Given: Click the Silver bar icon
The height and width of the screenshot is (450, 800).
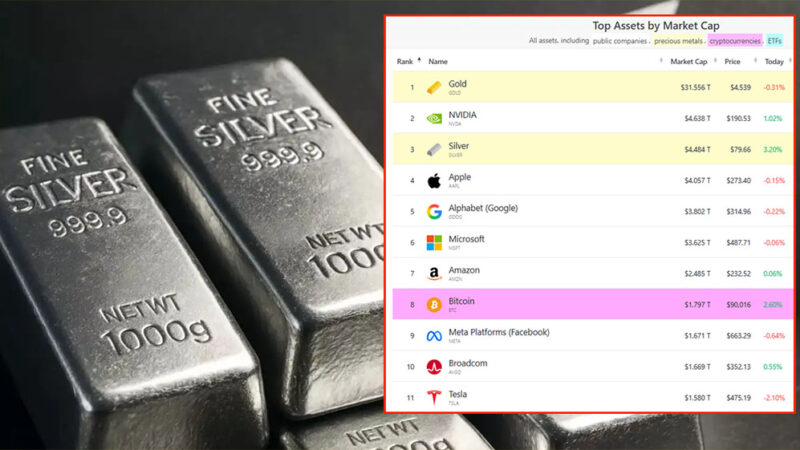Looking at the screenshot, I should pyautogui.click(x=434, y=149).
